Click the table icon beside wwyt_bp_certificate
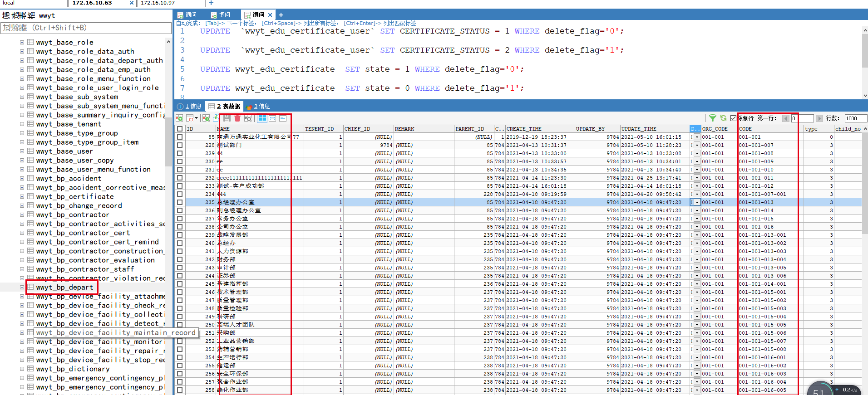The width and height of the screenshot is (868, 395). point(30,196)
